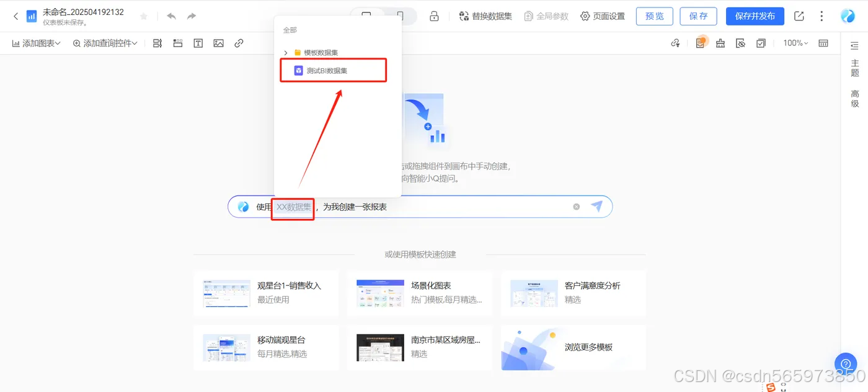Click the hide-chart preview icon
Viewport: 868px width, 392px height.
(x=740, y=43)
